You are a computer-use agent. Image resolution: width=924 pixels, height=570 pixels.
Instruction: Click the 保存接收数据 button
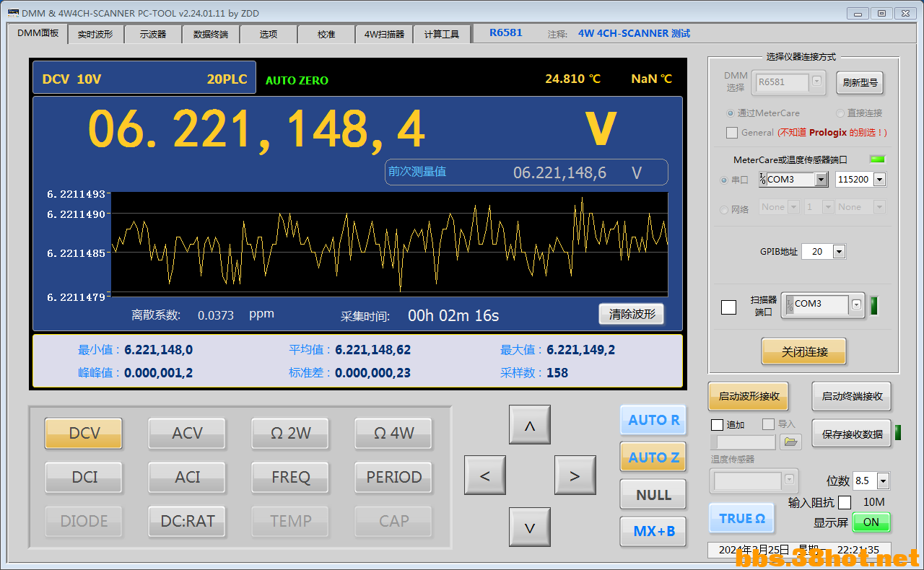click(x=852, y=434)
